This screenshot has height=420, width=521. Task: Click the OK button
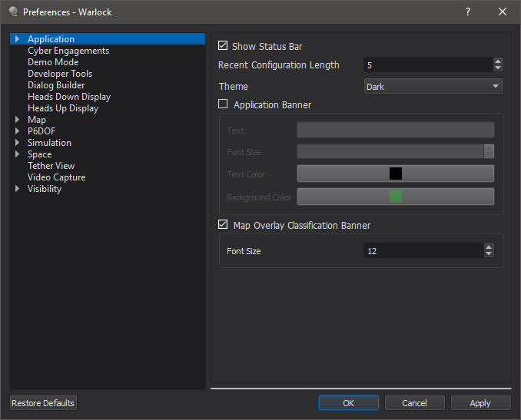pos(349,403)
